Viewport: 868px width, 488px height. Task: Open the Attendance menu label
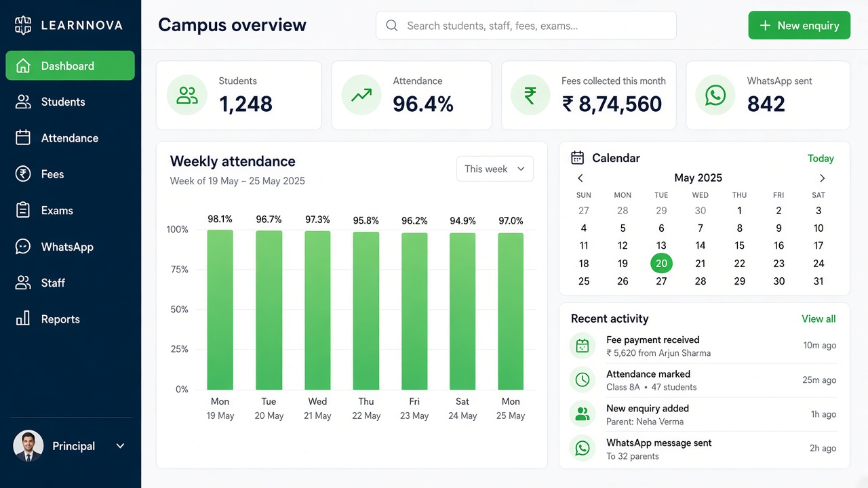pos(70,138)
